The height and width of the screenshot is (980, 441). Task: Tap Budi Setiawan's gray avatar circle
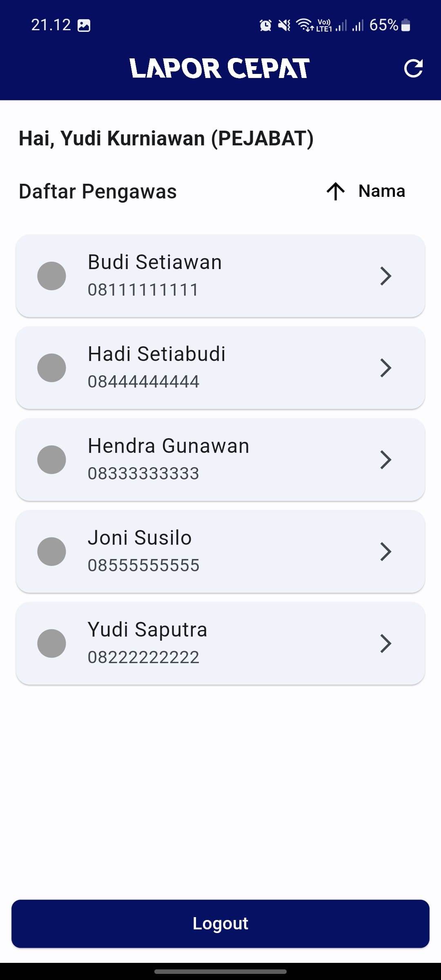click(x=51, y=276)
